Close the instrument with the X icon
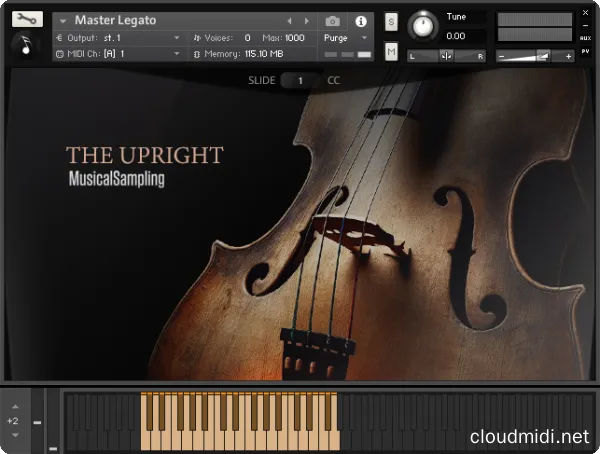This screenshot has width=600, height=454. point(585,13)
